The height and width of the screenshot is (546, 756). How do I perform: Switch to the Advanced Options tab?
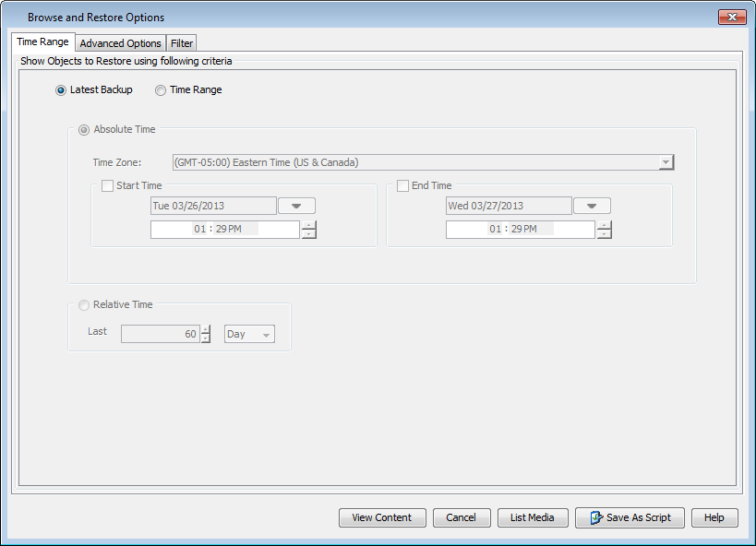click(120, 43)
